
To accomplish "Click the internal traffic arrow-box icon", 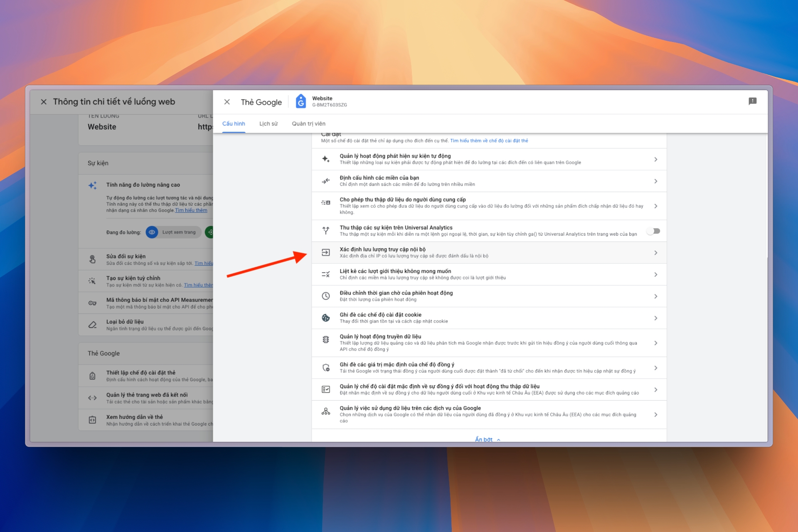I will (x=326, y=252).
